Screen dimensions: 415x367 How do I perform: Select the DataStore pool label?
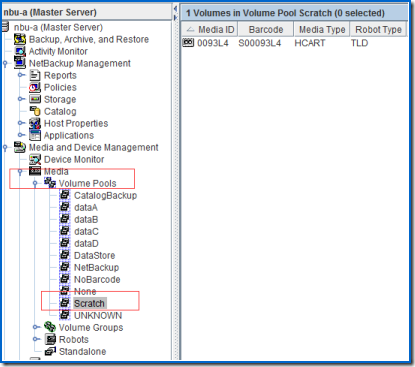95,255
